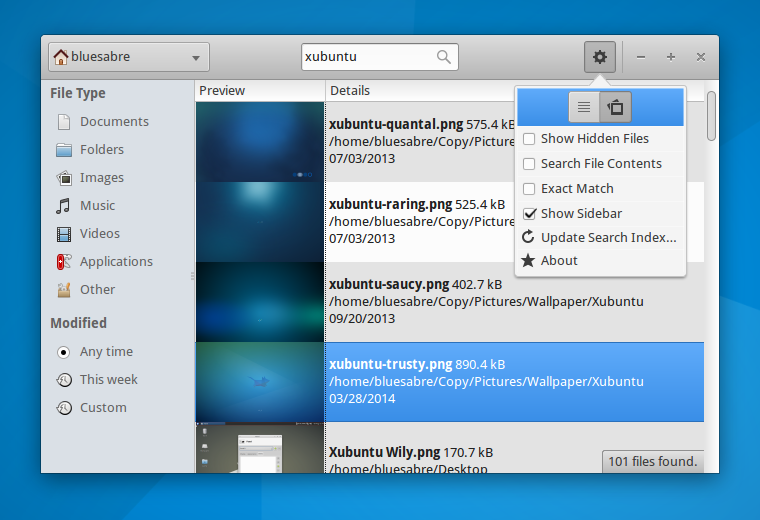Close the search window
The width and height of the screenshot is (760, 520).
[x=701, y=57]
